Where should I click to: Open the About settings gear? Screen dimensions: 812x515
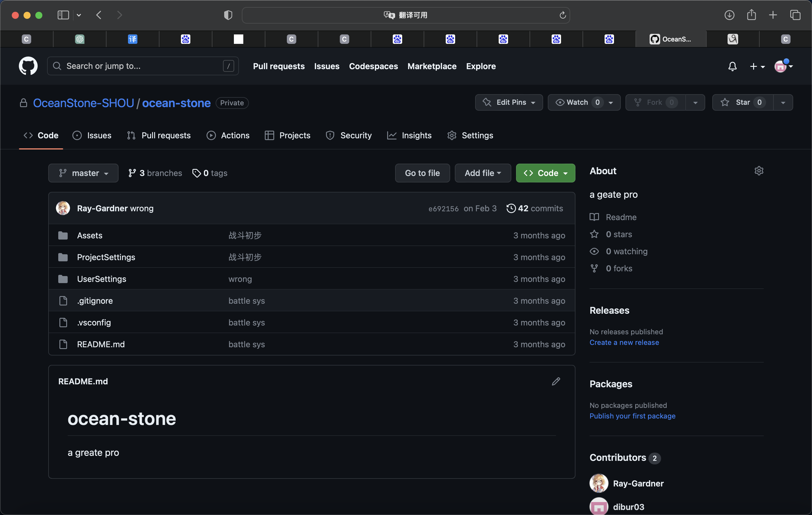pyautogui.click(x=759, y=171)
